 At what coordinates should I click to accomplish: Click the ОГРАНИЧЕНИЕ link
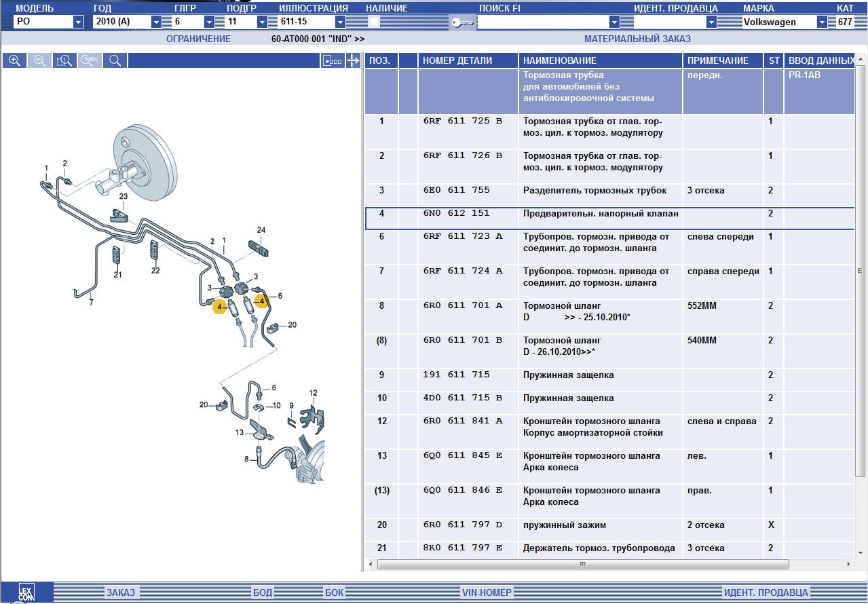tap(198, 39)
